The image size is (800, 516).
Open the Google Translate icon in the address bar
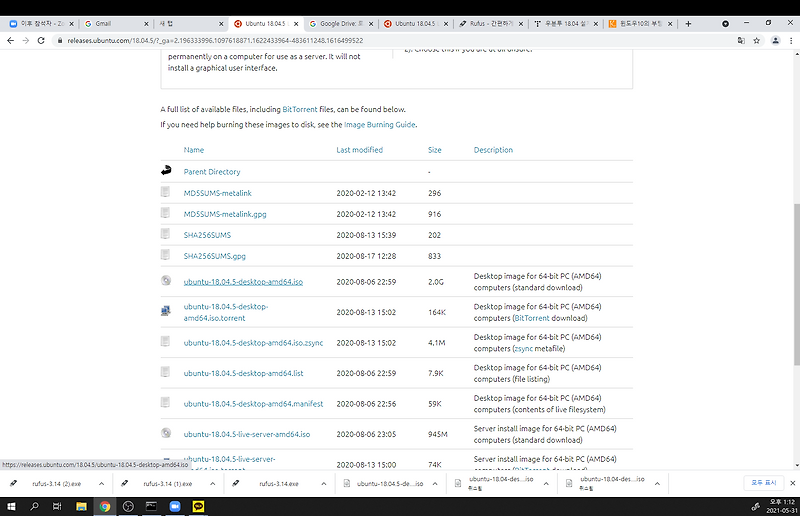point(741,40)
